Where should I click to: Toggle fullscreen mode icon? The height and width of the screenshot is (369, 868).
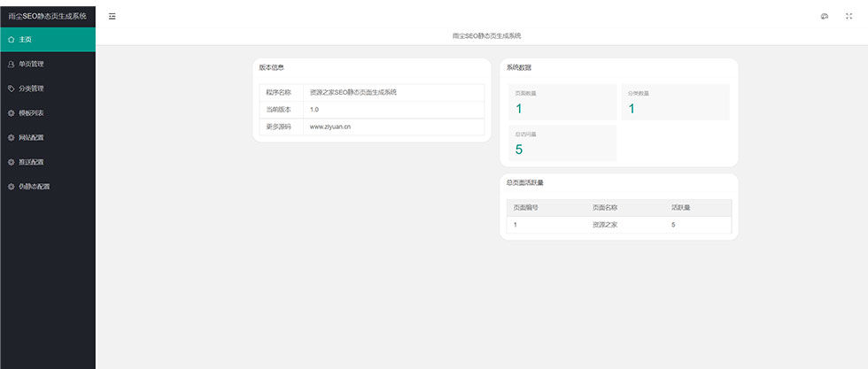tap(849, 16)
